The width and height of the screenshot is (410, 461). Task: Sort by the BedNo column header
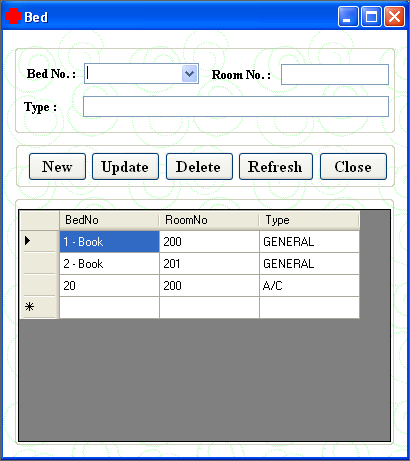tap(109, 220)
